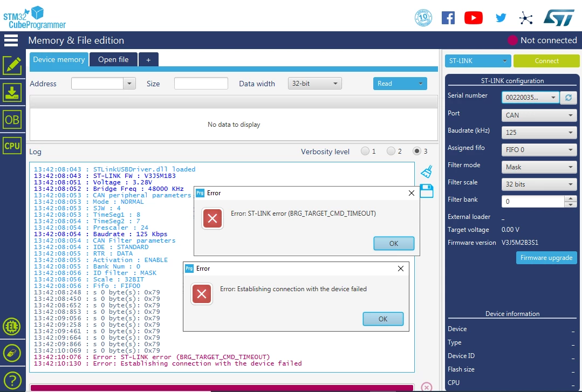Click the Firmware upgrade button

click(546, 258)
